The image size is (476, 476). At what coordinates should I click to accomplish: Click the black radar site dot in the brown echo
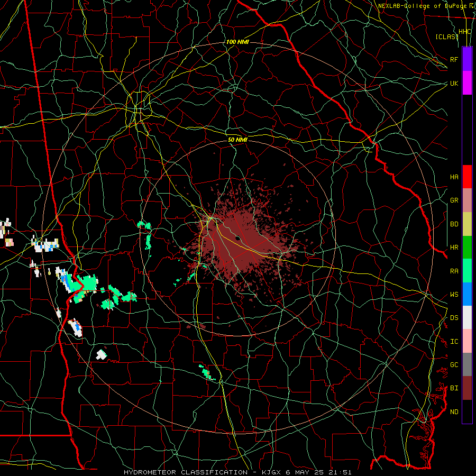click(x=238, y=238)
